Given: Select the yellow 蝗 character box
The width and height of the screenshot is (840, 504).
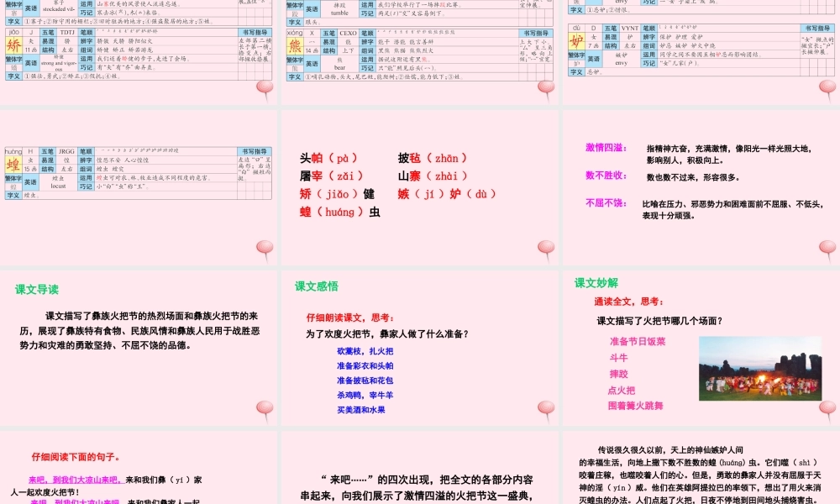Looking at the screenshot, I should click(x=14, y=165).
